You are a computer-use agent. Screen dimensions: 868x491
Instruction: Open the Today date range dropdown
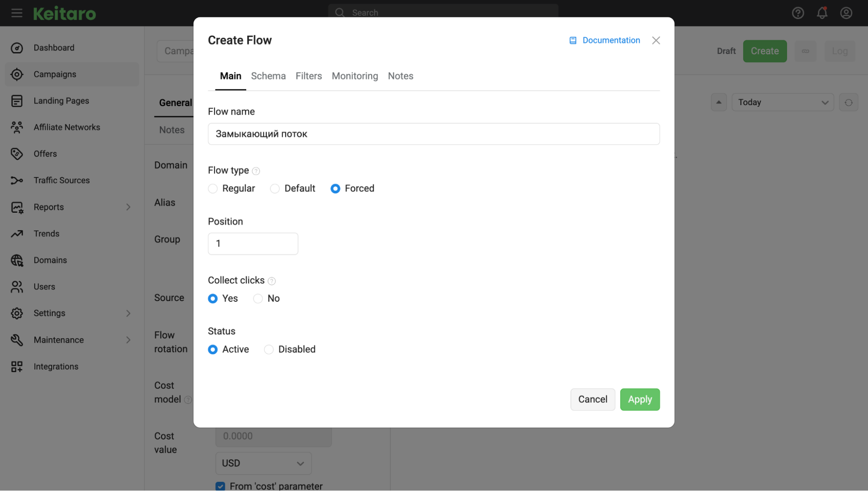tap(782, 102)
